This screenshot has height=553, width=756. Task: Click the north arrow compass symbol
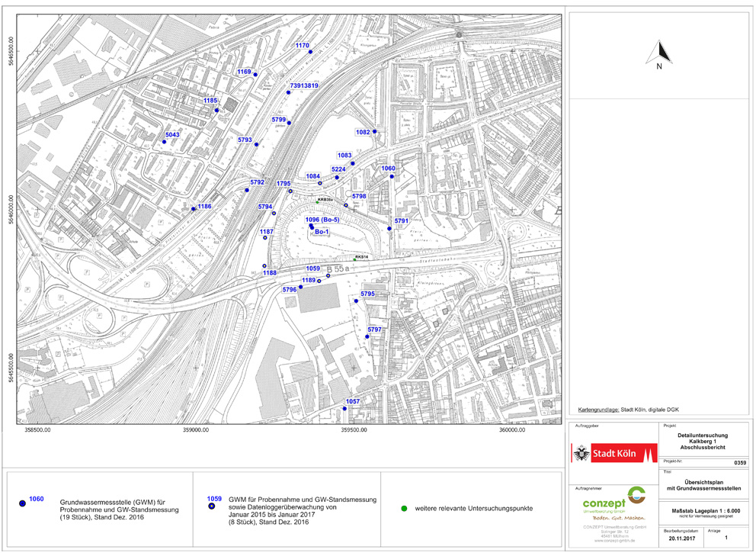pyautogui.click(x=661, y=53)
